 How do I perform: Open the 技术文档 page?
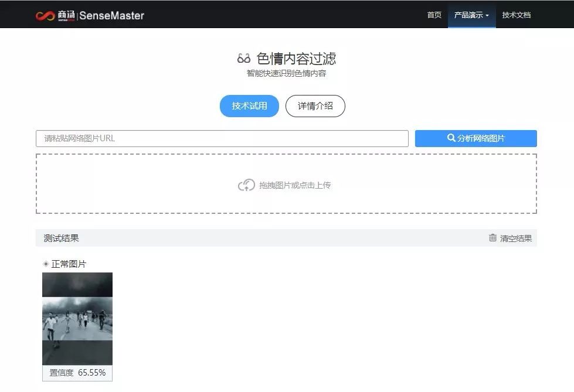pos(516,15)
